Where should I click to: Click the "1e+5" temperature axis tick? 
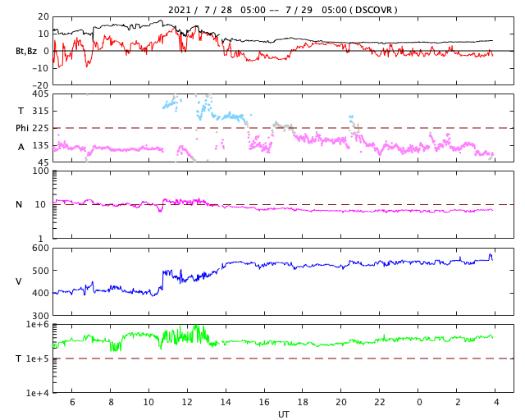(x=38, y=358)
